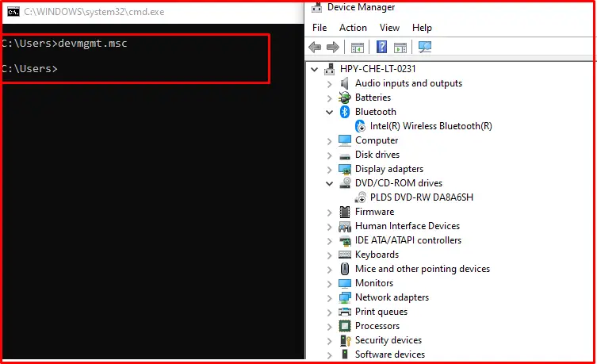
Task: Expand the Monitors category
Action: coord(329,284)
